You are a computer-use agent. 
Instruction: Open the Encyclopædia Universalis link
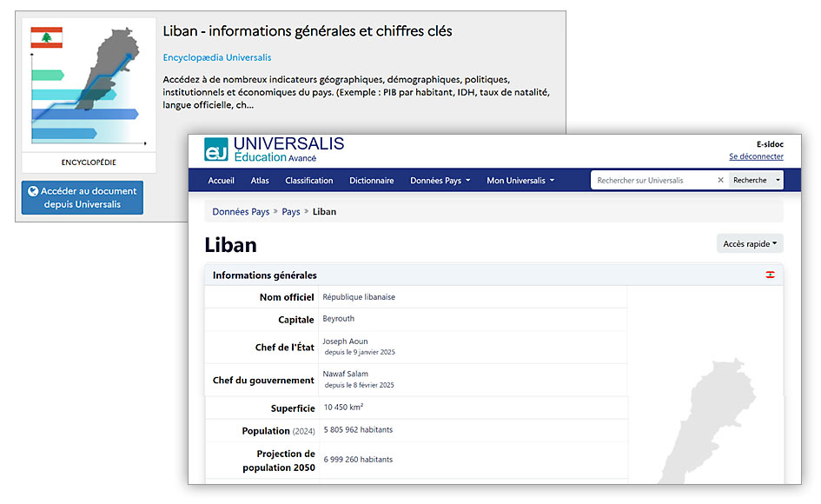tap(217, 57)
